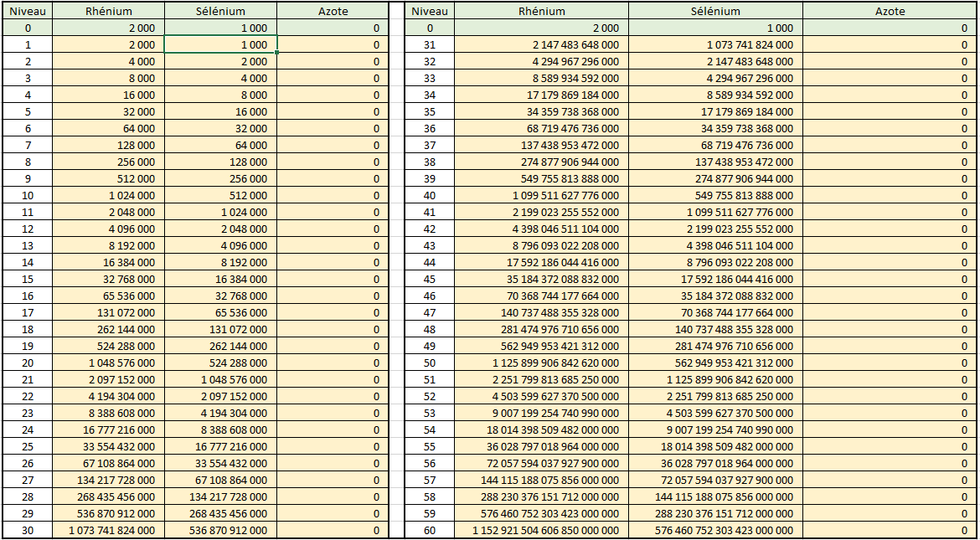
Task: Click the Azote cell for level 50
Action: pyautogui.click(x=890, y=363)
